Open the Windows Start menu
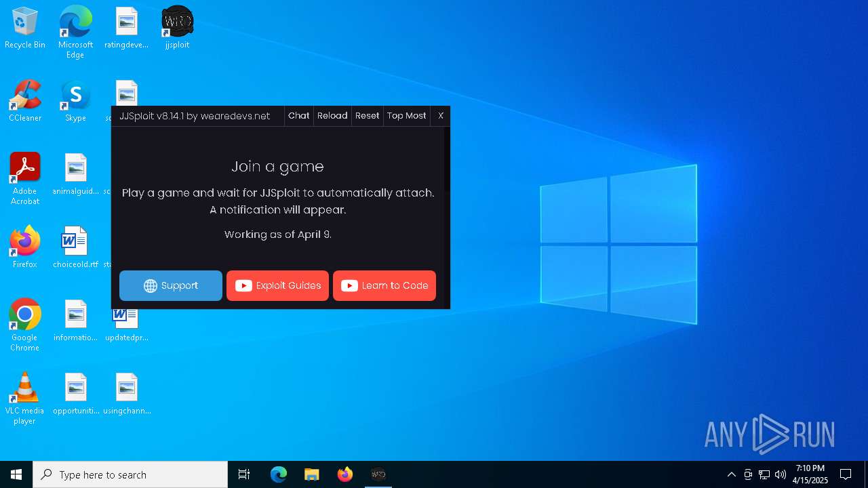The image size is (868, 488). pos(16,474)
